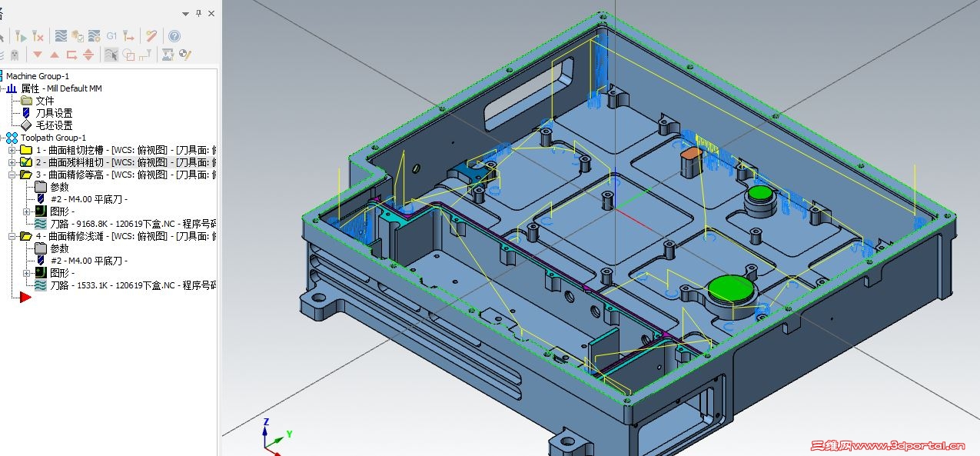Click 刀路 - 1533.1K toolpath entry
Image resolution: width=980 pixels, height=456 pixels.
[133, 285]
